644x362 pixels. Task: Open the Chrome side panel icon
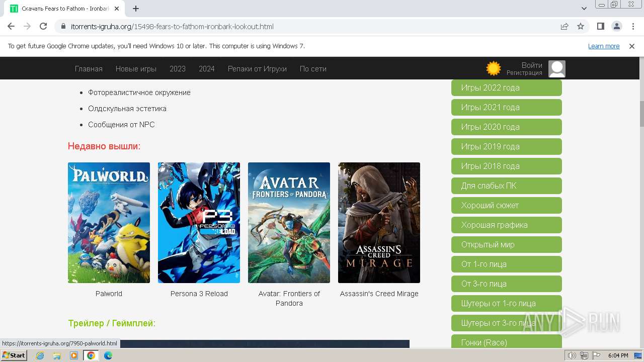(x=601, y=26)
